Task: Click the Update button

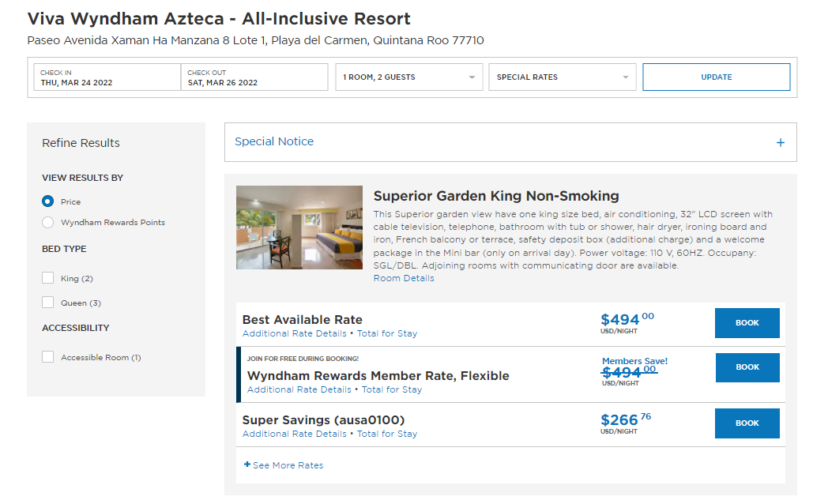Action: [715, 77]
